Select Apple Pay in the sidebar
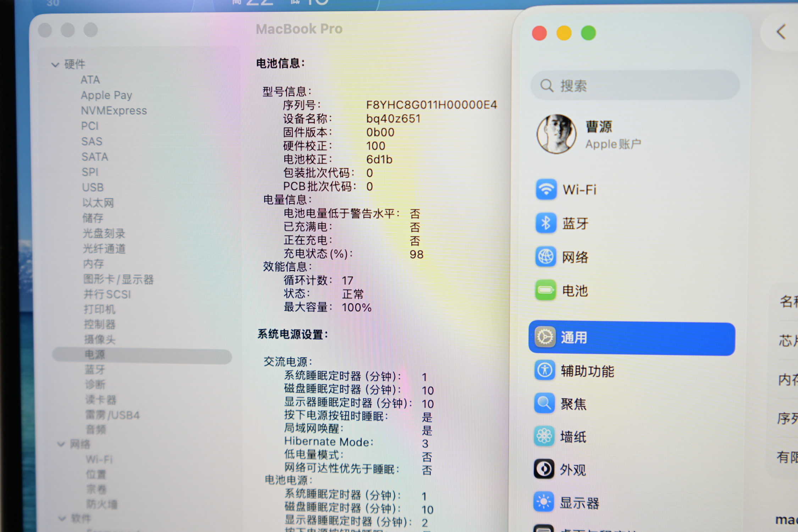798x532 pixels. click(x=106, y=95)
